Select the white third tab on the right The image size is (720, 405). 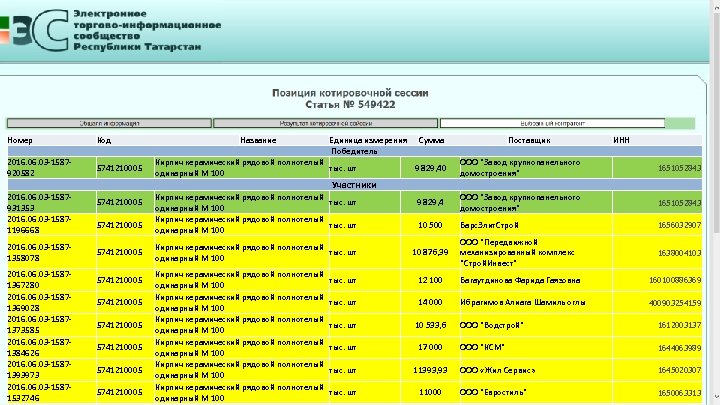pyautogui.click(x=552, y=123)
